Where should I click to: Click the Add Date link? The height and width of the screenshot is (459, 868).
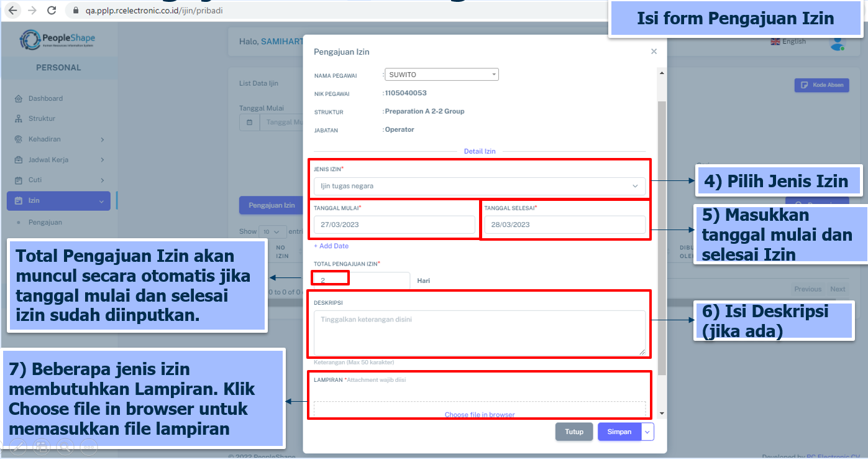click(x=331, y=246)
